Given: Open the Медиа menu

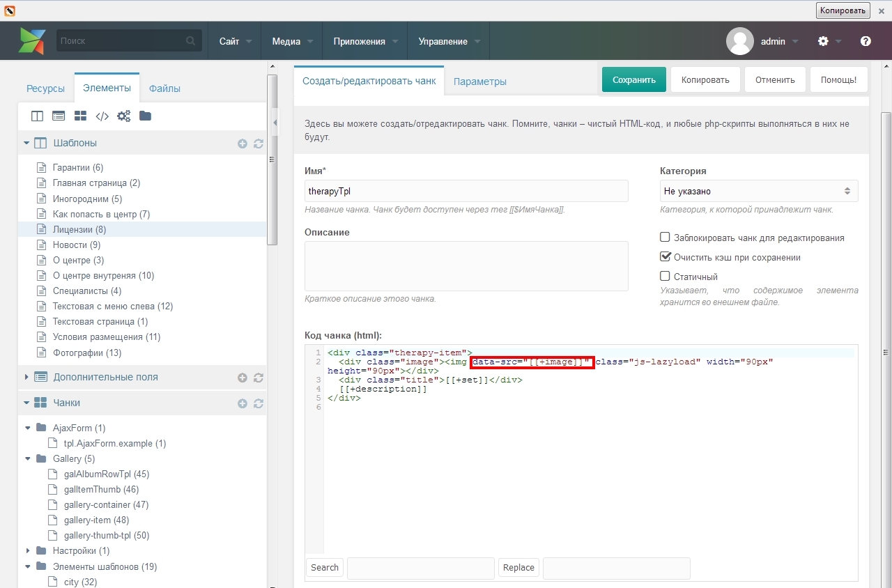Looking at the screenshot, I should (x=292, y=41).
